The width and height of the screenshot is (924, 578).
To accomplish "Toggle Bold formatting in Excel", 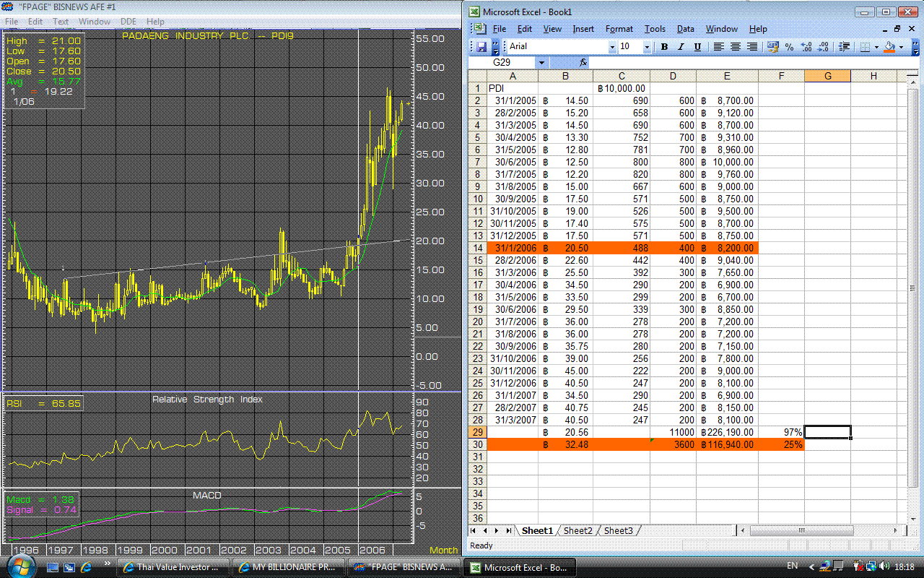I will 663,46.
